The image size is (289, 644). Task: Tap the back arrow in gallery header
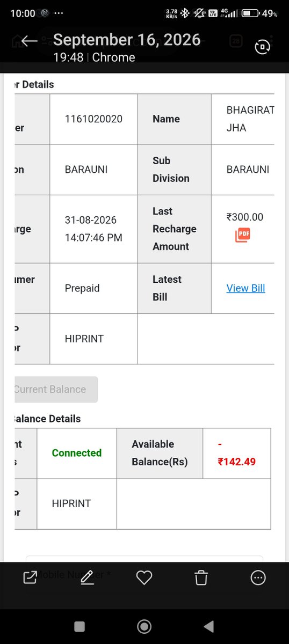click(x=30, y=42)
